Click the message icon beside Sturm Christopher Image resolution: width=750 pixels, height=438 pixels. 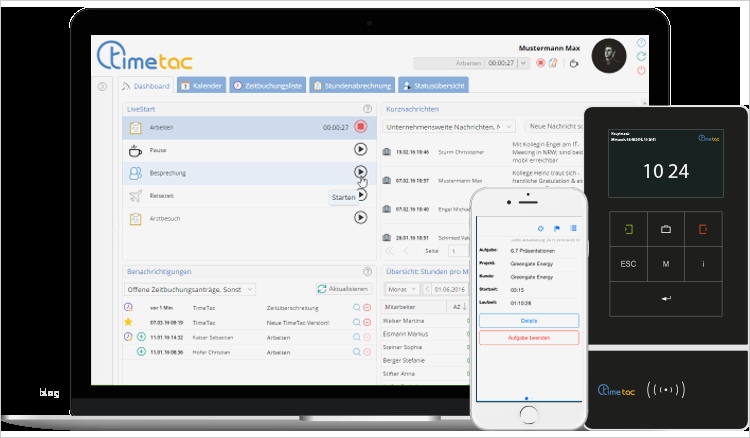pos(386,152)
